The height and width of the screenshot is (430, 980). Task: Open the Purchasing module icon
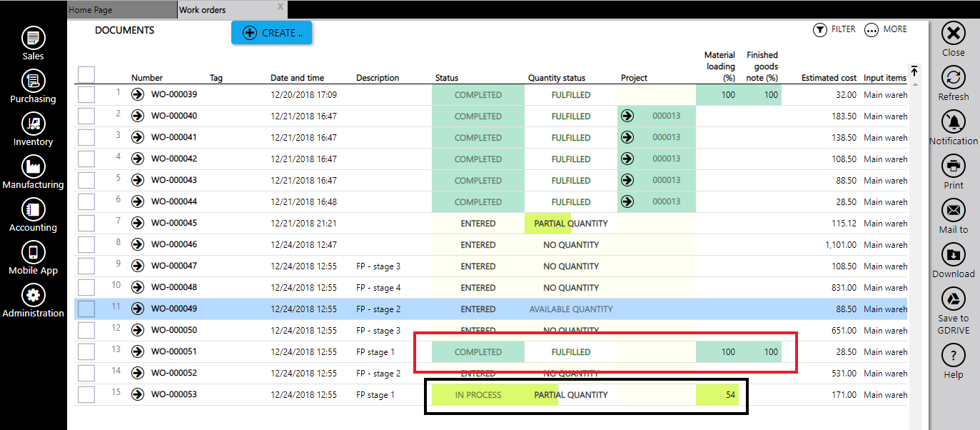(x=33, y=81)
